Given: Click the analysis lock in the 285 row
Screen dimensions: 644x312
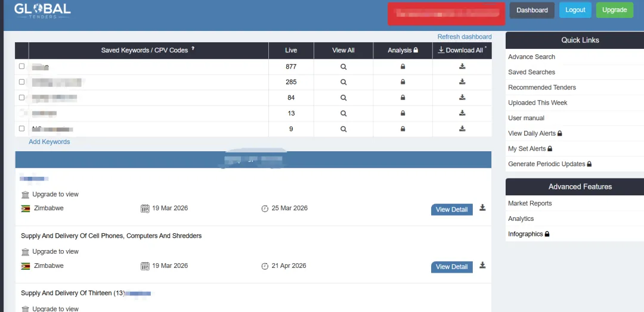Looking at the screenshot, I should (403, 82).
